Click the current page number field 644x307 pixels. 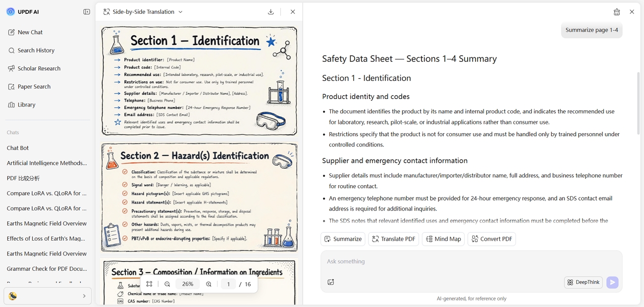tap(228, 284)
